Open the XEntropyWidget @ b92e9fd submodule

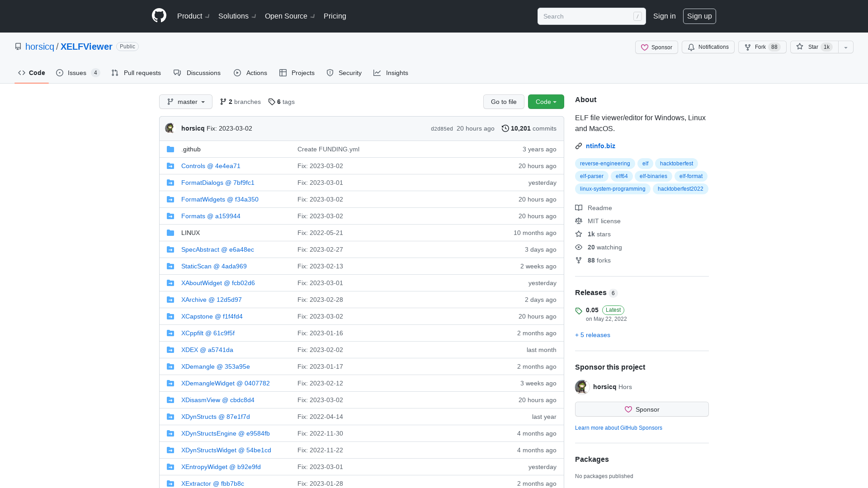pos(221,467)
